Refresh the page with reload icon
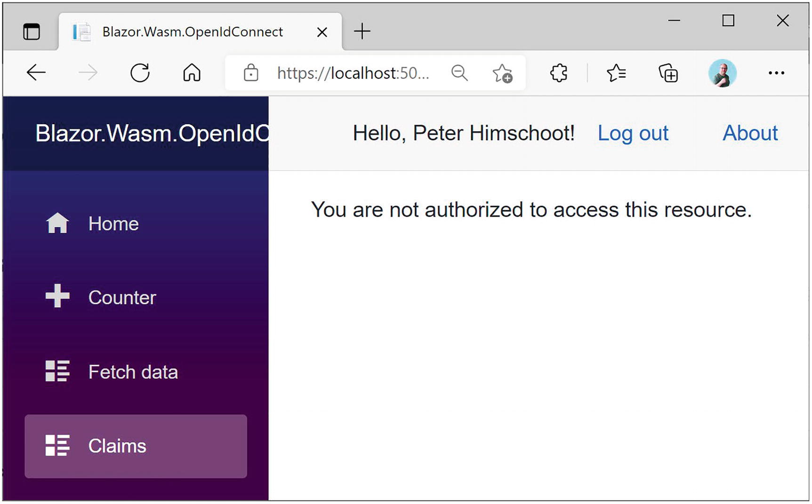Screen dimensions: 812x504 (140, 73)
